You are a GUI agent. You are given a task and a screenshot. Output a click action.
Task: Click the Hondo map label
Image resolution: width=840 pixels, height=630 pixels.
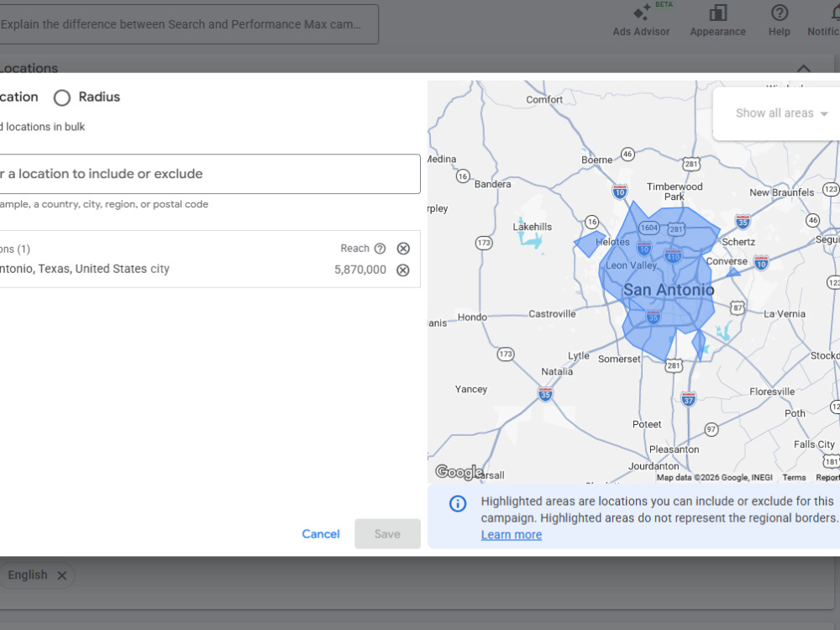472,318
